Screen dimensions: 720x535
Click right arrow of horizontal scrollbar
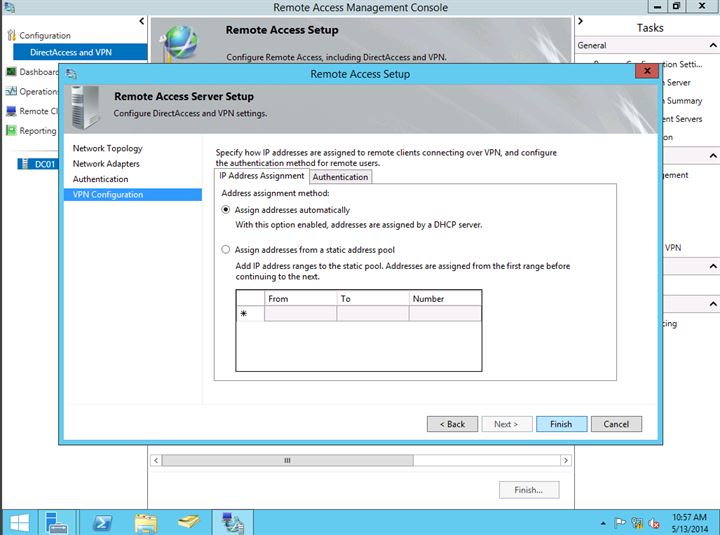coord(566,460)
